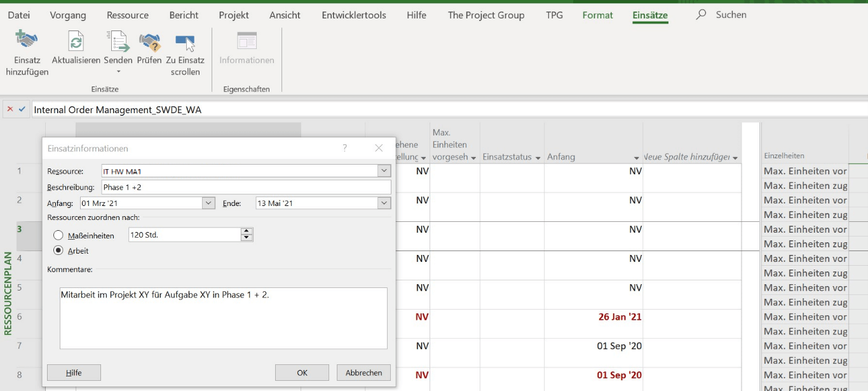Open the Ressource ribbon tab
This screenshot has width=868, height=391.
pyautogui.click(x=128, y=15)
